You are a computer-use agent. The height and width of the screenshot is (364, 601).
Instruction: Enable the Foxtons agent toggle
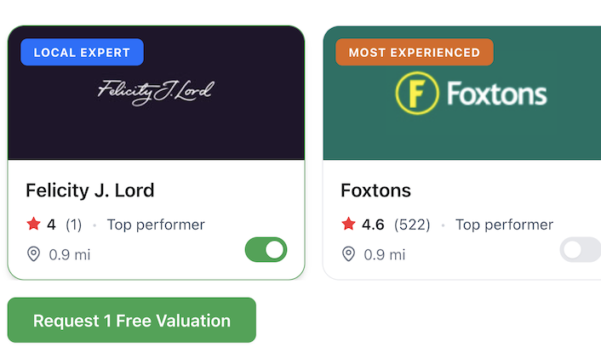581,250
